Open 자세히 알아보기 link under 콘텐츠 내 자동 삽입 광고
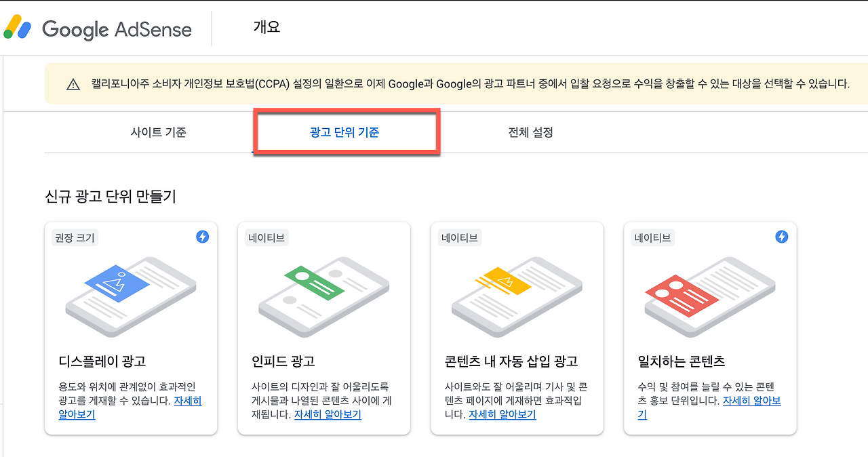 pyautogui.click(x=502, y=414)
